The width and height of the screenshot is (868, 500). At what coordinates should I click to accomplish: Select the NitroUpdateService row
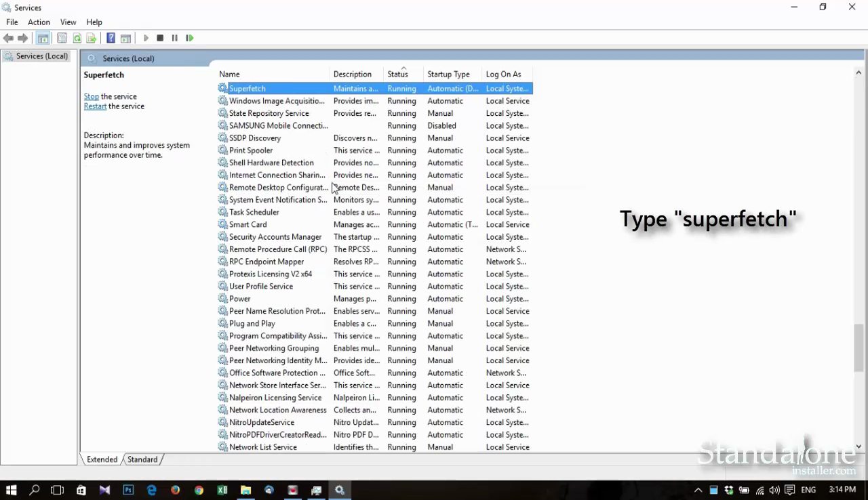375,423
